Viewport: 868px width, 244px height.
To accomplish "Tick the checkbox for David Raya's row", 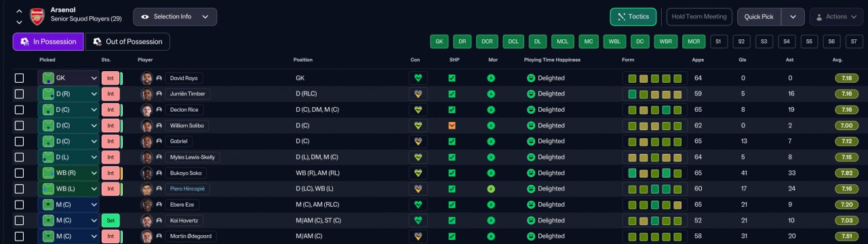I will [x=19, y=78].
